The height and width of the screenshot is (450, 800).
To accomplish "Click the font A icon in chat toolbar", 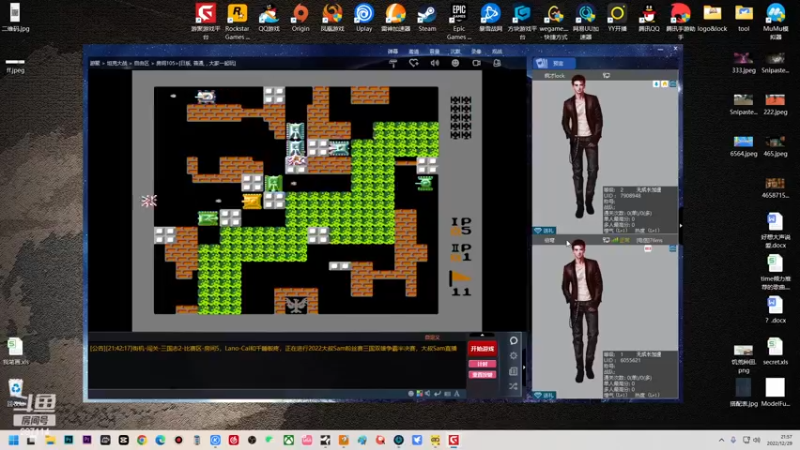I will point(457,393).
